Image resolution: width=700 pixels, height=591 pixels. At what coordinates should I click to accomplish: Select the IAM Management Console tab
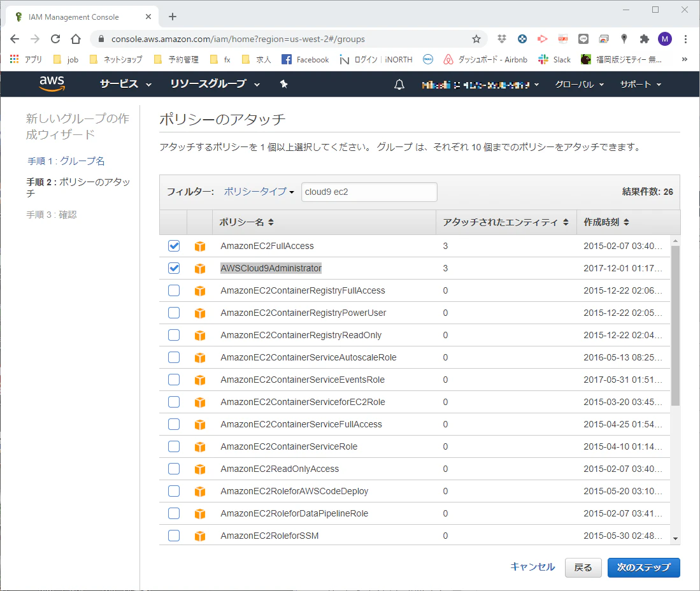coord(83,17)
